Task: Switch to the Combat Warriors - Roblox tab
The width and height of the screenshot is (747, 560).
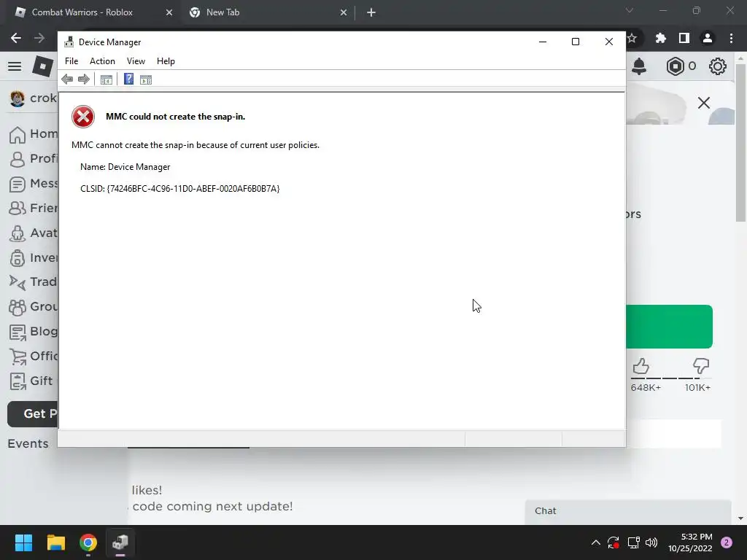Action: 93,12
